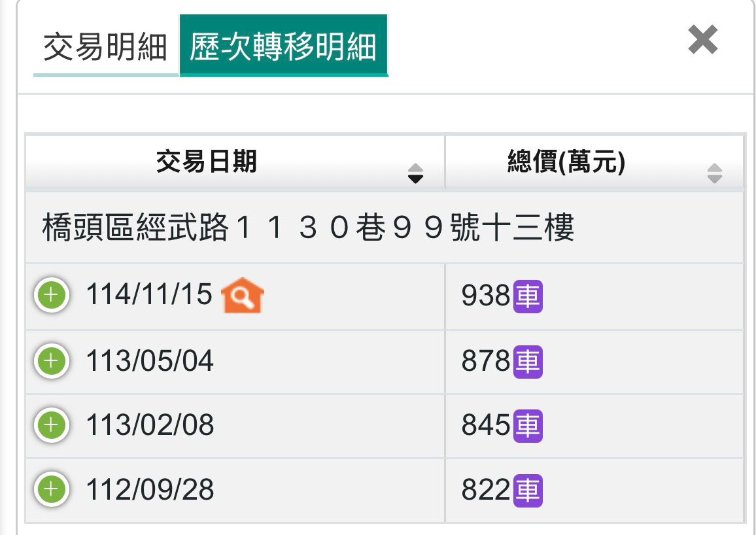Click the orange house search icon
756x535 pixels.
pyautogui.click(x=242, y=296)
